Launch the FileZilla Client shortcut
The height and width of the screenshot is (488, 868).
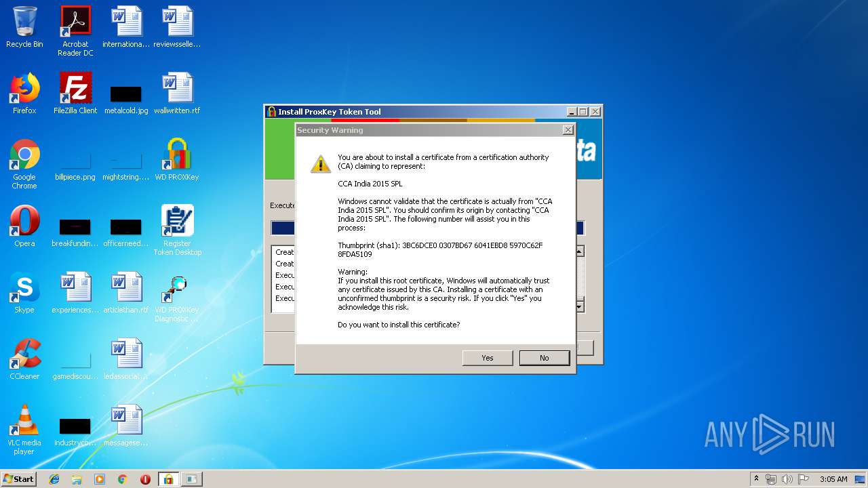[x=75, y=94]
